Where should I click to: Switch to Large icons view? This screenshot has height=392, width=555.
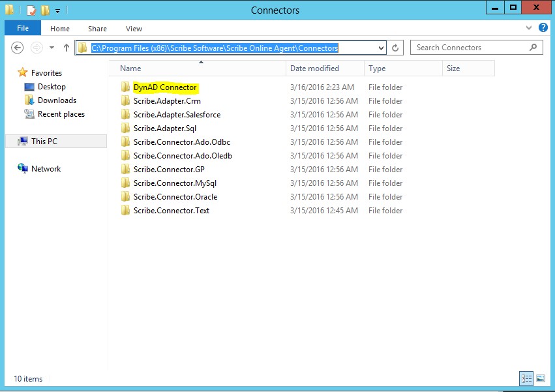click(x=541, y=378)
